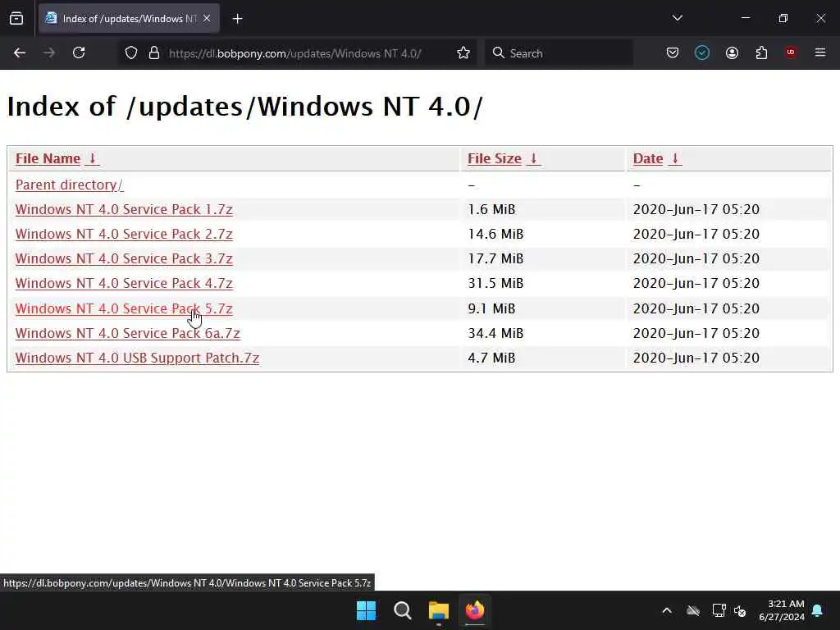The image size is (840, 630).
Task: Open the Windows Start menu
Action: [367, 610]
